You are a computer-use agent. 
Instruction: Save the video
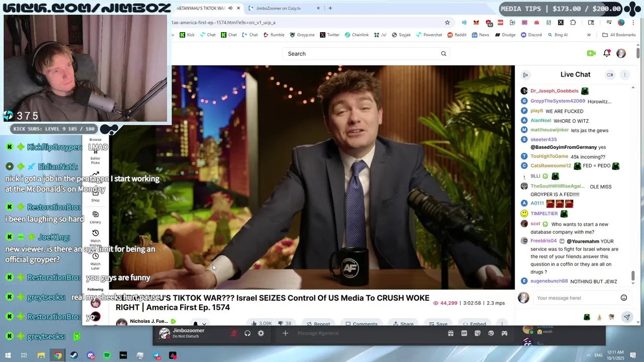[438, 324]
